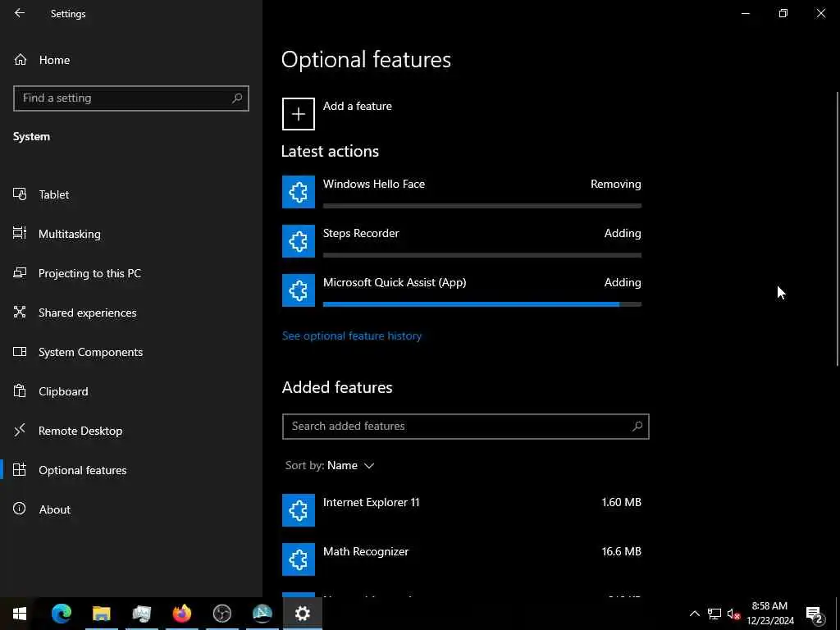Image resolution: width=840 pixels, height=630 pixels.
Task: Open the Sort by Name dropdown
Action: click(x=330, y=466)
